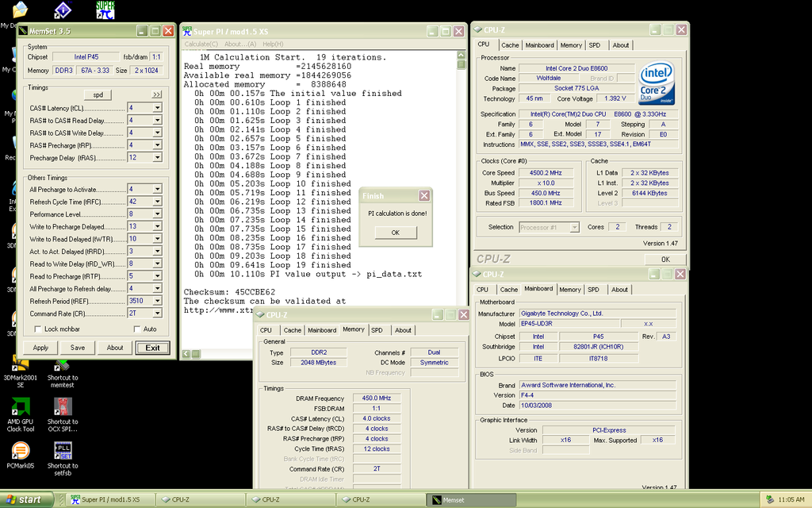The height and width of the screenshot is (508, 812).
Task: Open SPD tab in top CPU-Z window
Action: [595, 45]
